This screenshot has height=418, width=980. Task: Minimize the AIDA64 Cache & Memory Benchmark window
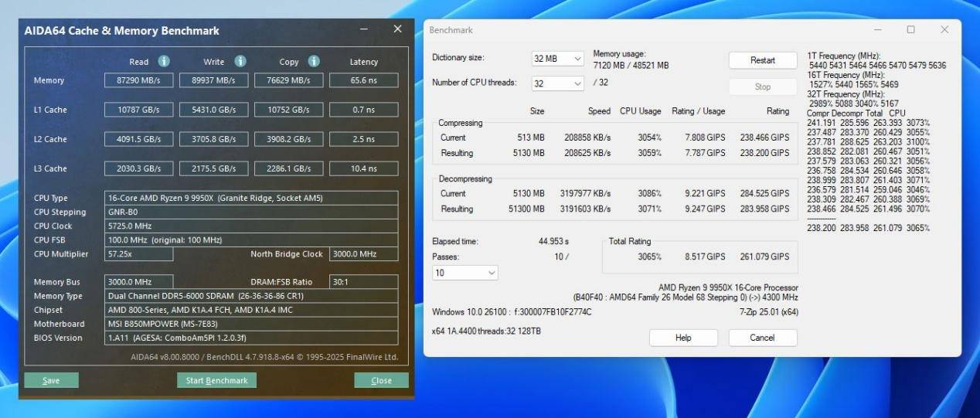[364, 29]
